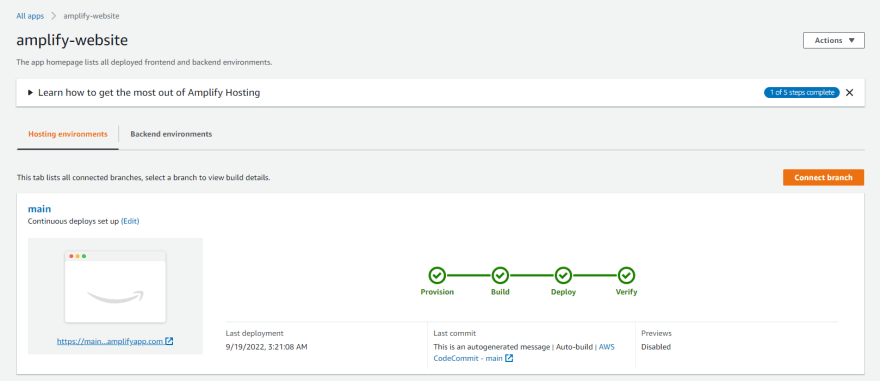Click the 'Last deployment' column label
This screenshot has height=381, width=880.
pyautogui.click(x=255, y=333)
